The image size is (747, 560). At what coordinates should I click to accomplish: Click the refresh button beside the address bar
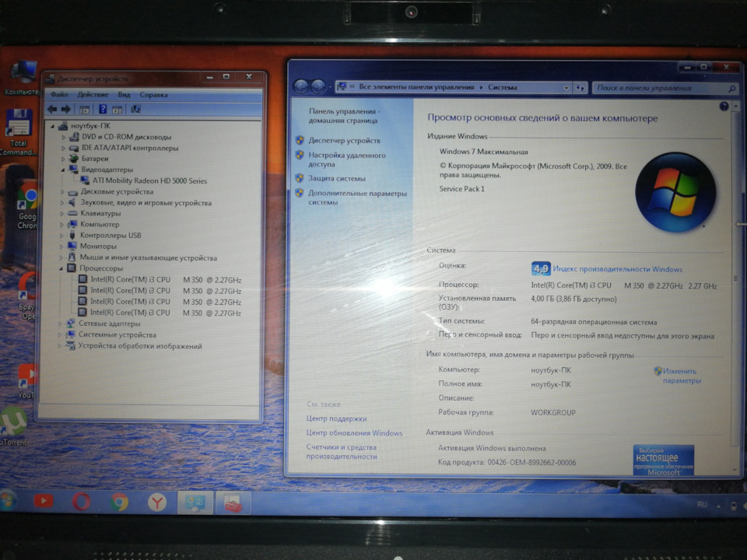tap(580, 88)
